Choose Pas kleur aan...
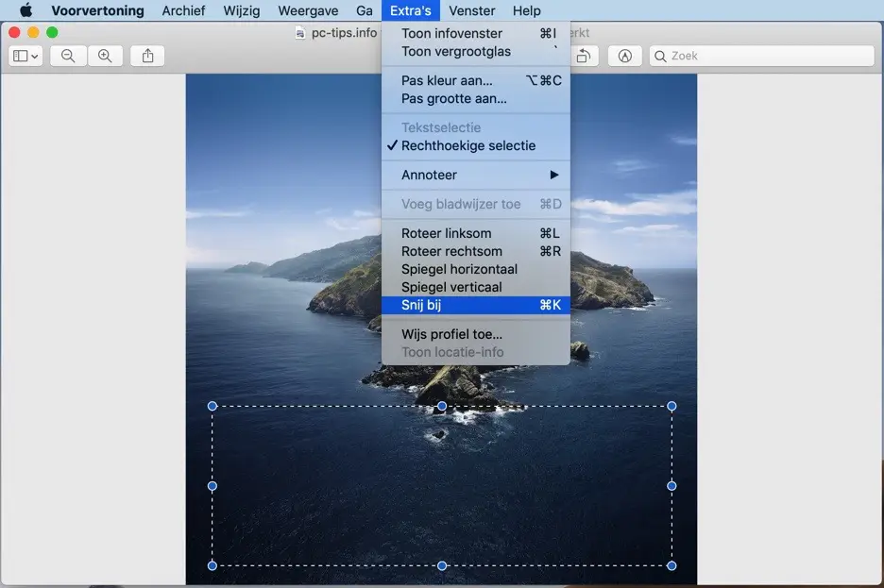 (476, 80)
